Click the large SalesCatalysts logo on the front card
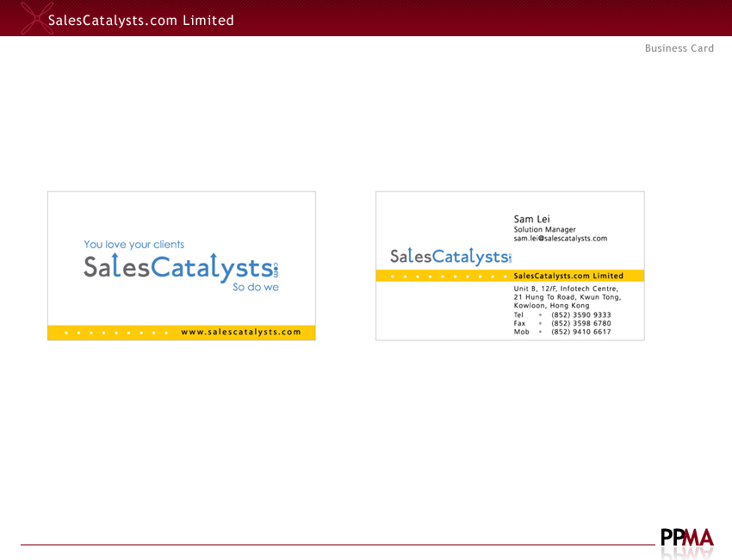The width and height of the screenshot is (732, 560). pos(181,268)
